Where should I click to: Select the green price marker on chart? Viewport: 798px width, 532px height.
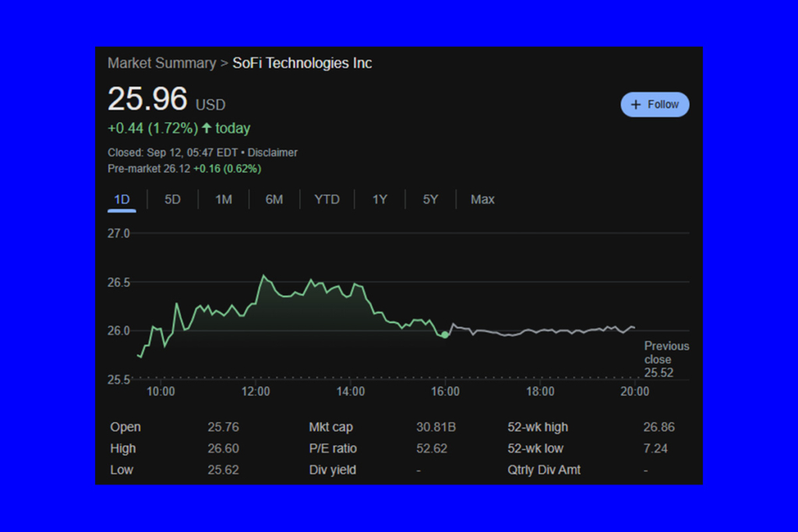(445, 334)
